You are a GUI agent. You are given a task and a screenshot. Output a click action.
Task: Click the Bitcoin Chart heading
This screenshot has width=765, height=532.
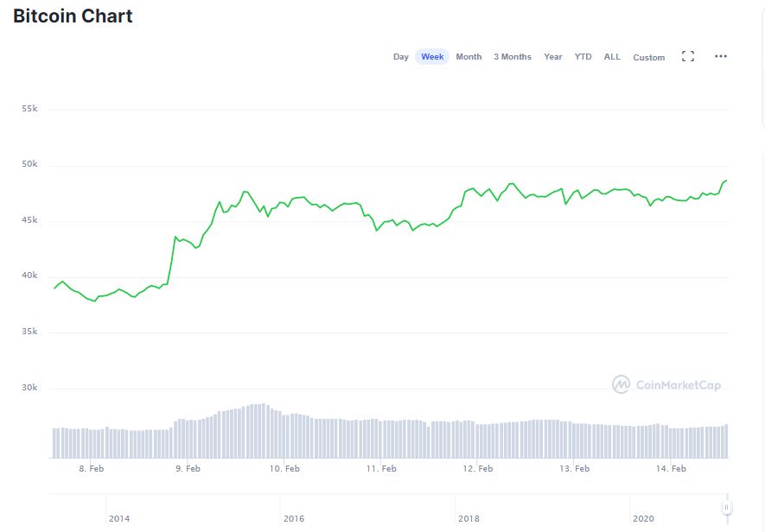73,16
